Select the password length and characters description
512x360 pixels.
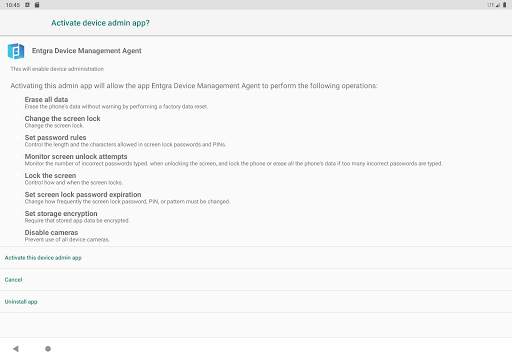[125, 145]
